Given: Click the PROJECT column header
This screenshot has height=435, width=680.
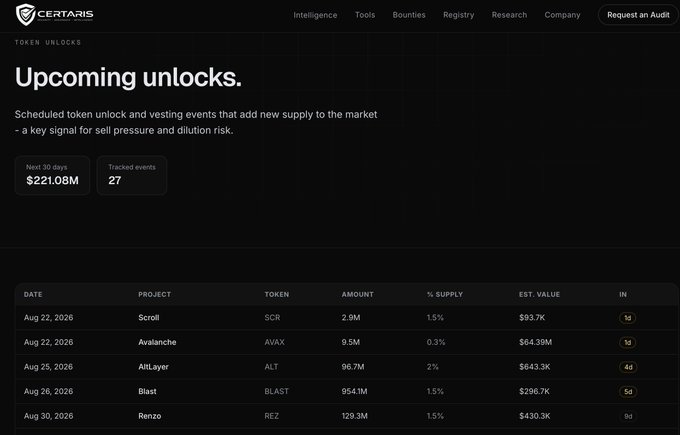Looking at the screenshot, I should point(154,294).
